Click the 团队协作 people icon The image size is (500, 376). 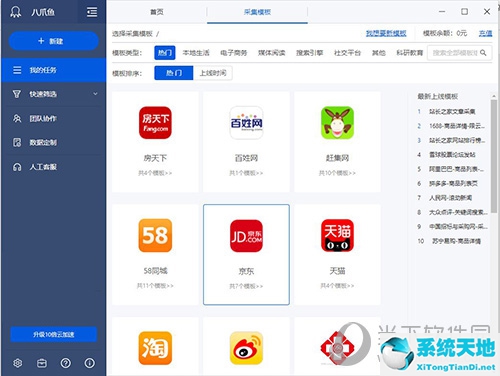click(17, 118)
